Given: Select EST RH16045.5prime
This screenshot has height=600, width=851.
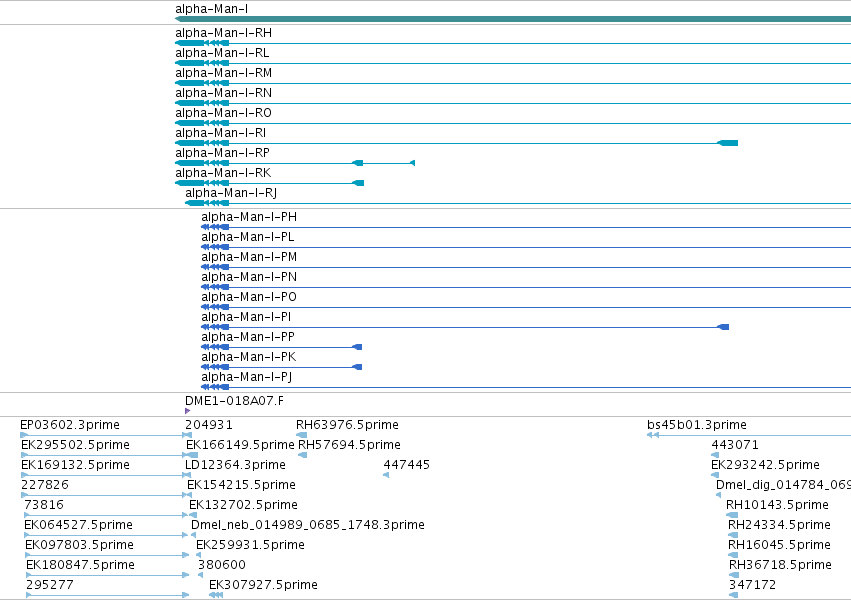Looking at the screenshot, I should coord(779,546).
